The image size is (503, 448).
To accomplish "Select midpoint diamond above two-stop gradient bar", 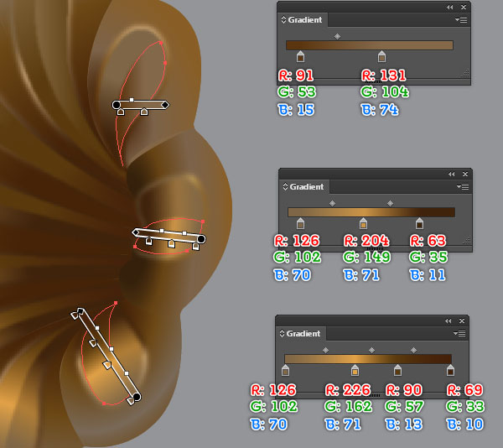I will pyautogui.click(x=337, y=37).
